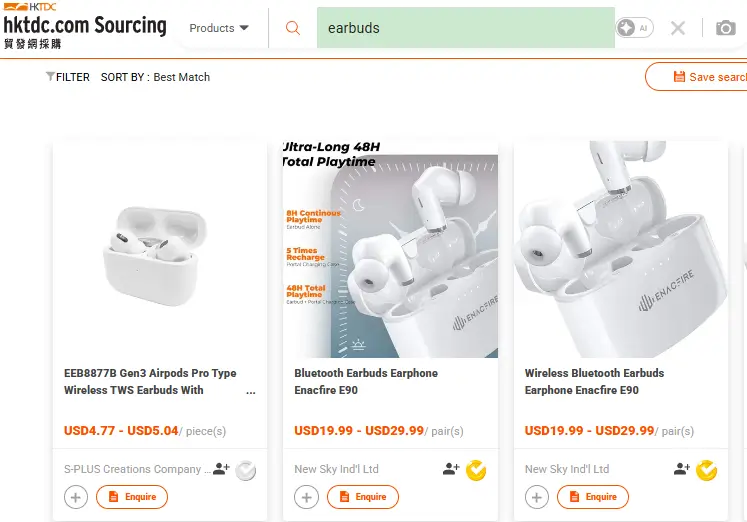Open the Wireless Bluetooth Earbuds Enacfire E90 title
747x522 pixels.
point(594,381)
